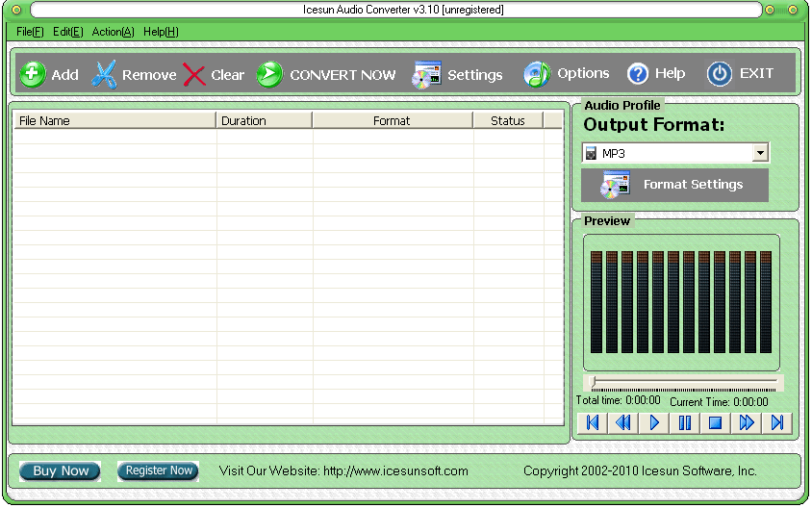Stop the preview playback
This screenshot has width=812, height=508.
tap(715, 423)
